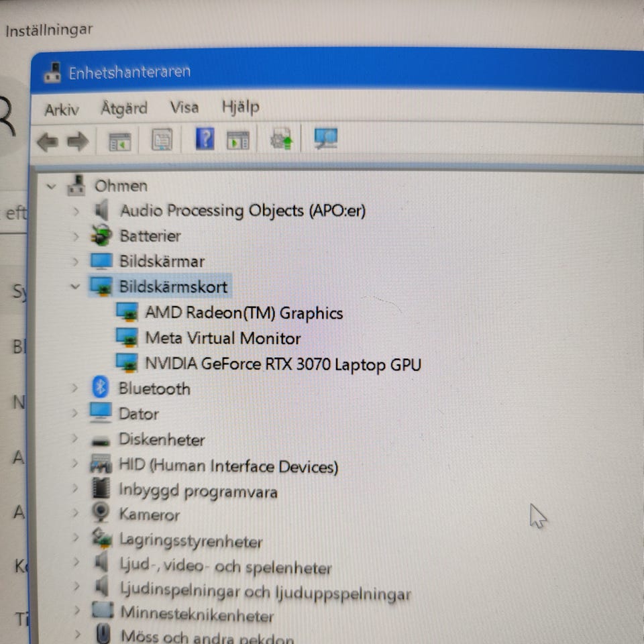
Task: Expand the Bluetooth category
Action: pyautogui.click(x=74, y=388)
